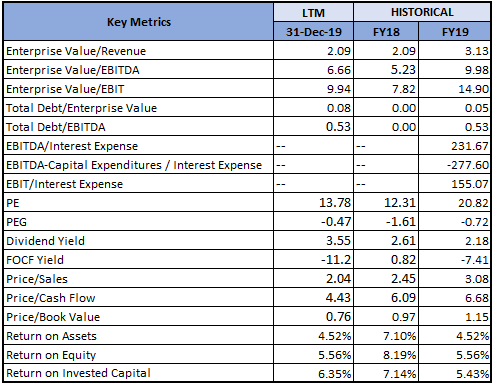Click the Dividend Yield row label
The image size is (494, 384).
coord(45,241)
